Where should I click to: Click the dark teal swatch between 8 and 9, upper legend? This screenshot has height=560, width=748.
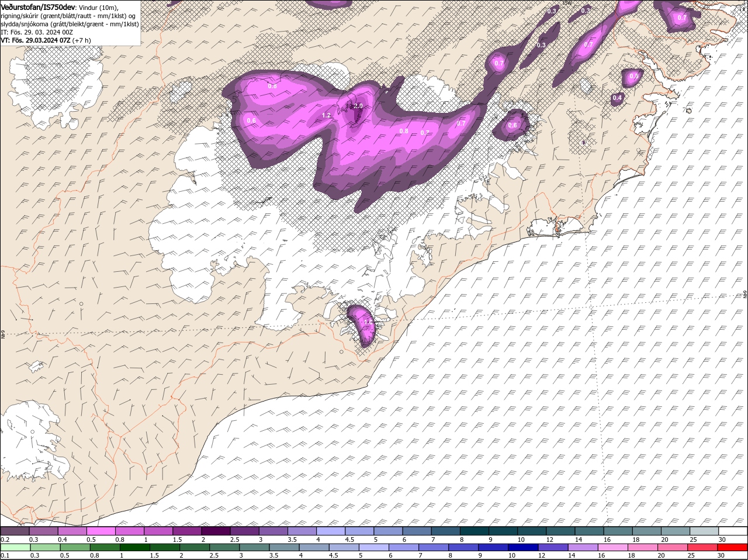click(x=473, y=531)
